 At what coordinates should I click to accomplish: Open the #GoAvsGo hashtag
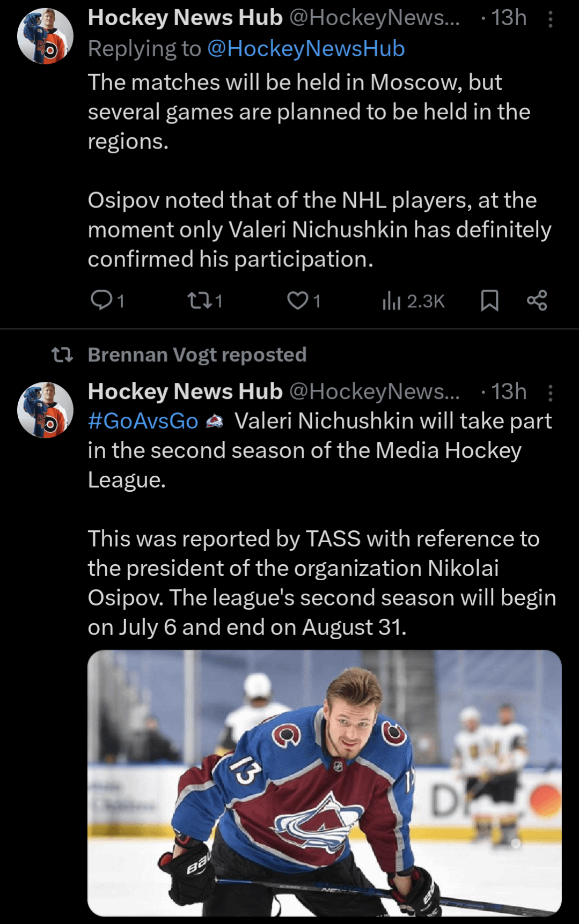point(143,421)
